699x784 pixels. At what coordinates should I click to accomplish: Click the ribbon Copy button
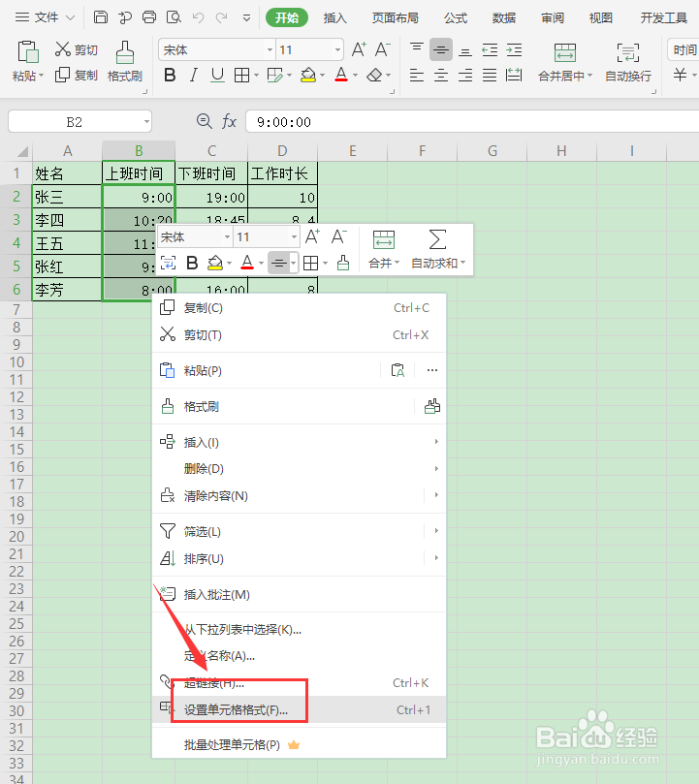(76, 75)
